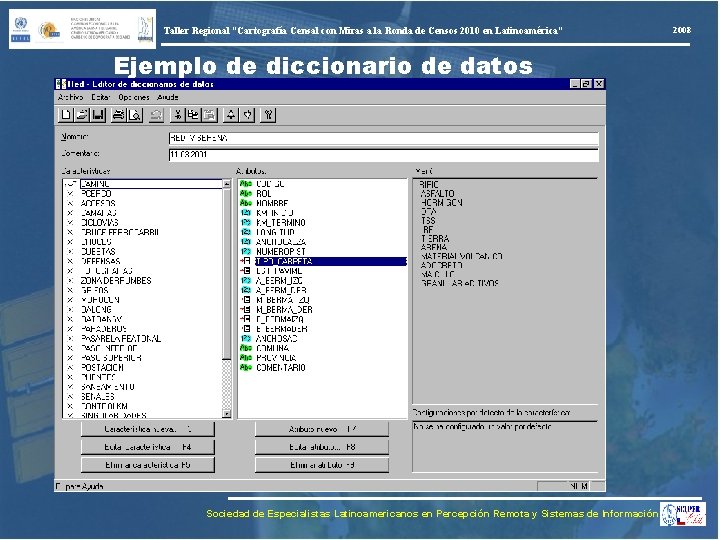Viewport: 720px width, 540px height.
Task: Click the Editar característica F4 button
Action: point(147,447)
